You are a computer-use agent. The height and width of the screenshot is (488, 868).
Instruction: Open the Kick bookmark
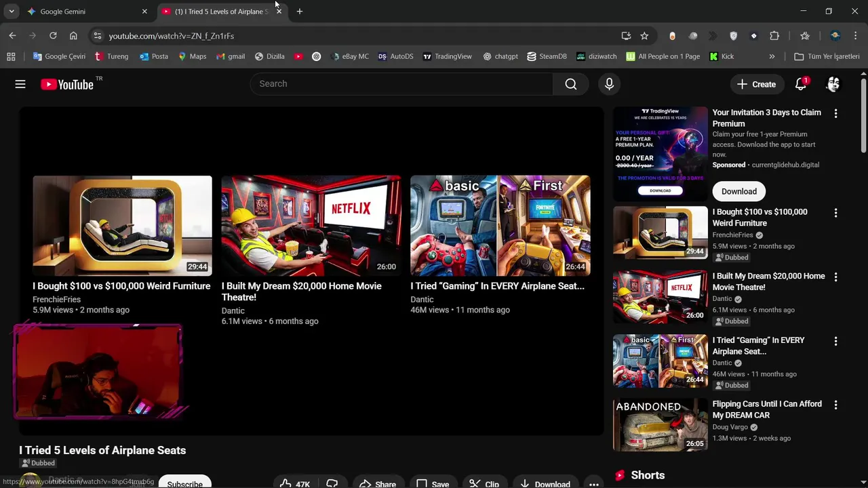pyautogui.click(x=722, y=56)
